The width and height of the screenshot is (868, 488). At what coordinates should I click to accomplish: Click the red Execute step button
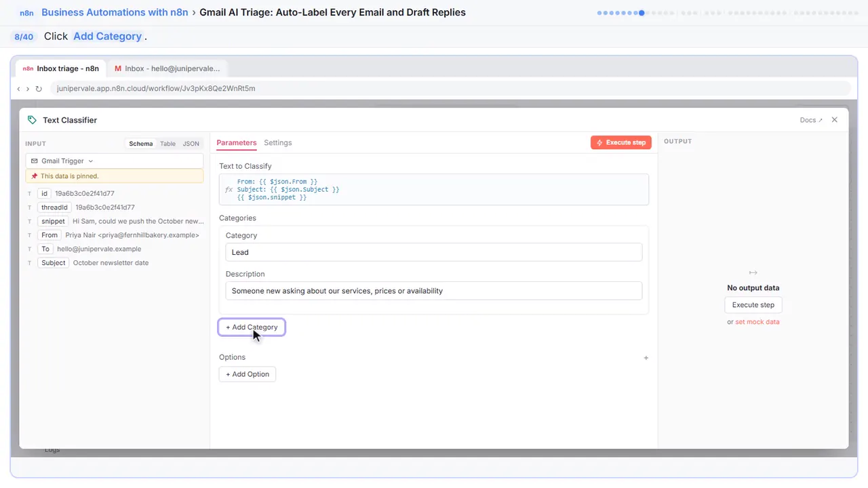(x=621, y=143)
